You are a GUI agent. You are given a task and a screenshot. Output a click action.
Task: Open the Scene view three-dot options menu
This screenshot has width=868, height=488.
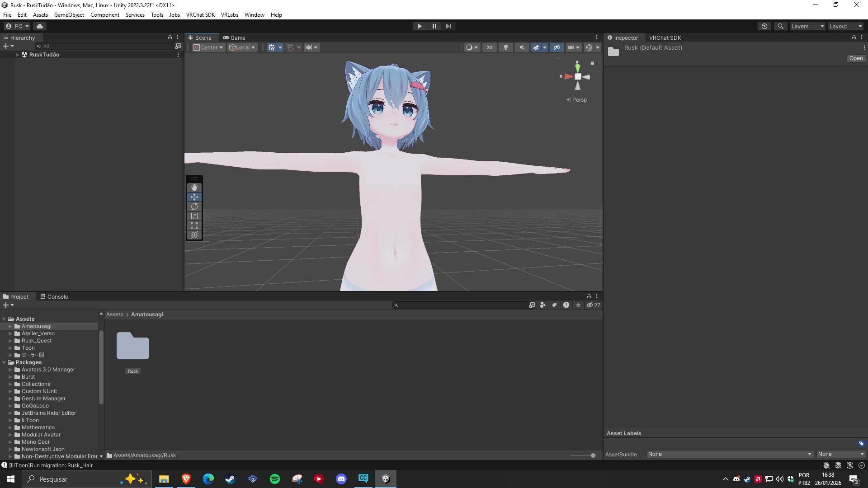point(597,38)
